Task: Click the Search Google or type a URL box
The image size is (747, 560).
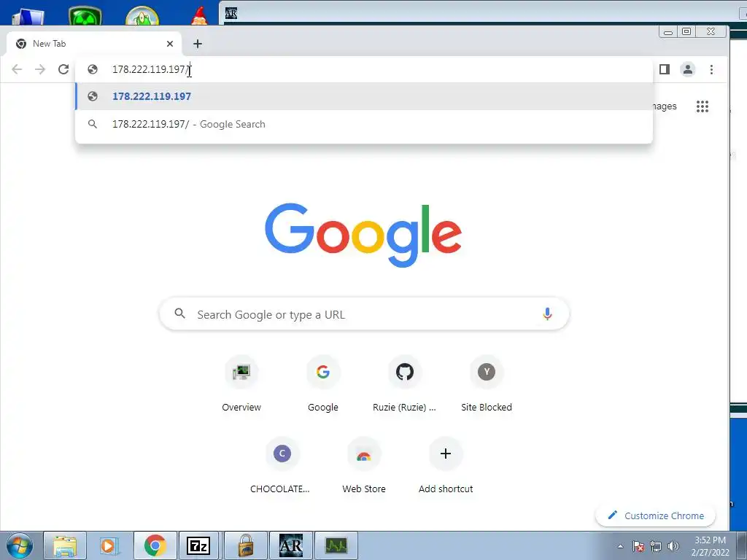Action: point(364,314)
